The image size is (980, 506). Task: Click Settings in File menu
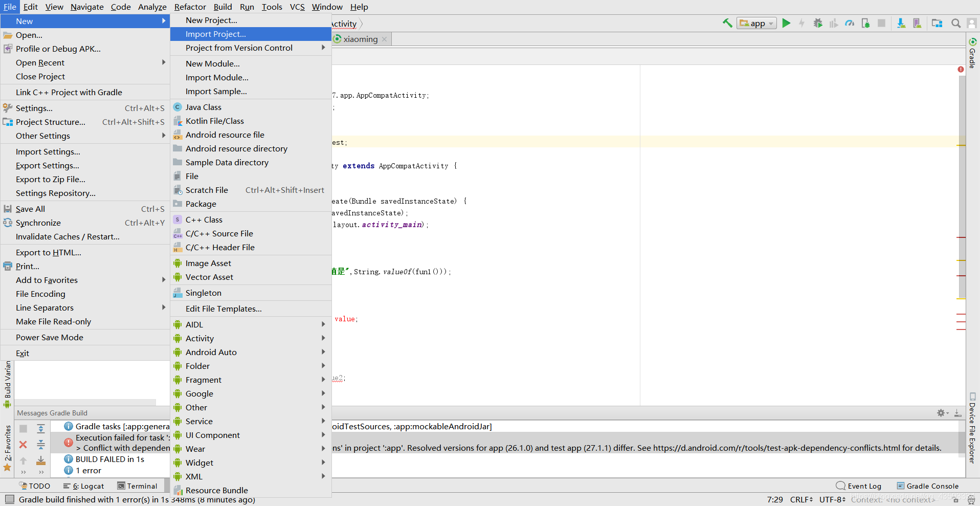[85, 108]
